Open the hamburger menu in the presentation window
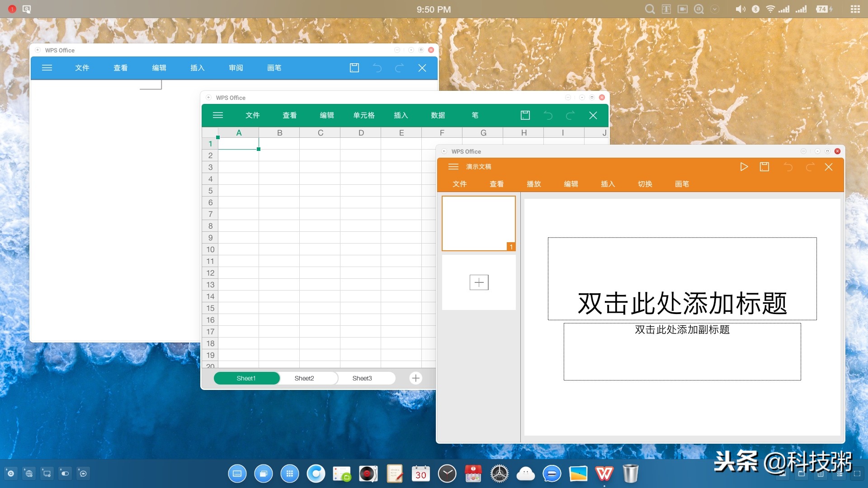The width and height of the screenshot is (868, 488). pyautogui.click(x=453, y=167)
